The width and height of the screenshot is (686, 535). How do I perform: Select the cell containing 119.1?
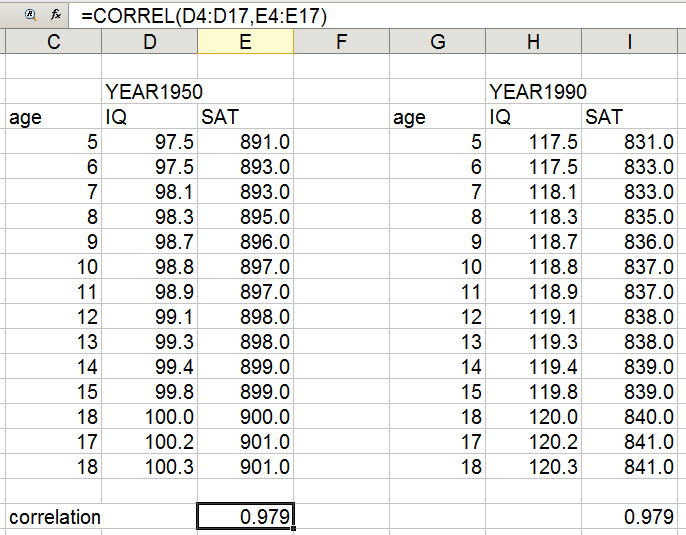533,316
